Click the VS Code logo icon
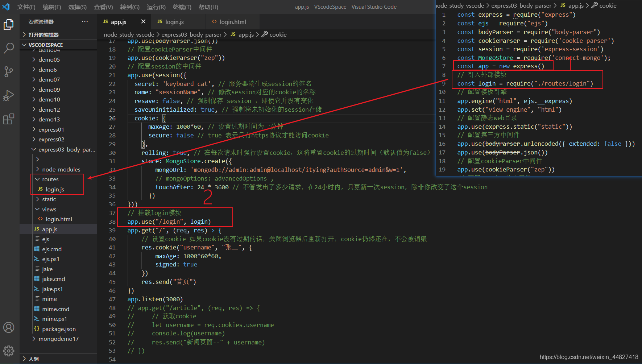The height and width of the screenshot is (364, 642). point(6,7)
